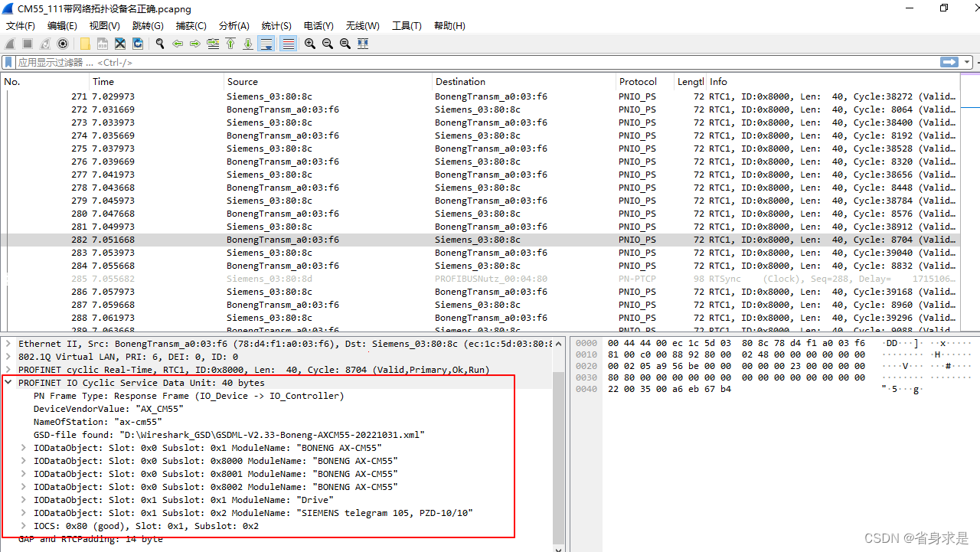
Task: Jump to first packet icon
Action: click(x=230, y=44)
